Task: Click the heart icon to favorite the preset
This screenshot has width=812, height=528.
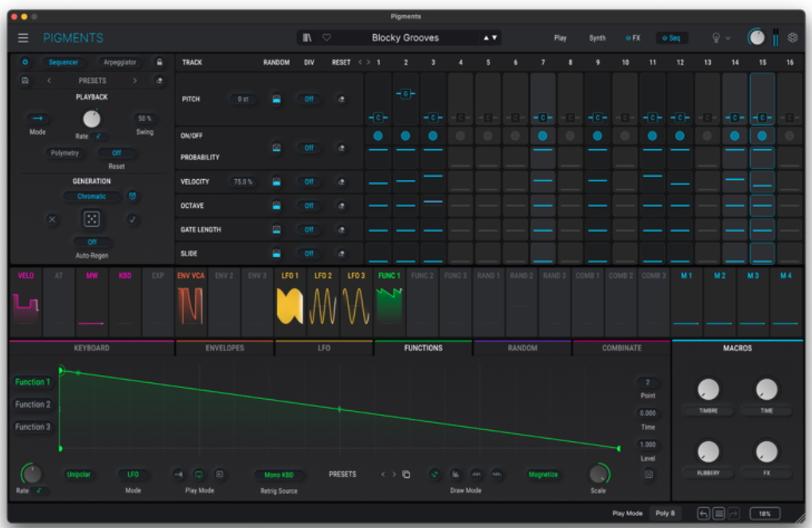Action: point(326,37)
